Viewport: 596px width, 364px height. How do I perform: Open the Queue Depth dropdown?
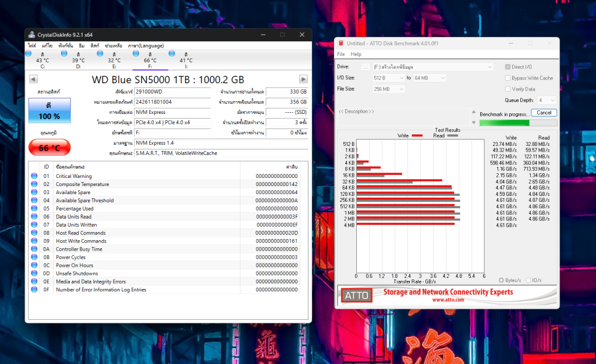(x=547, y=100)
